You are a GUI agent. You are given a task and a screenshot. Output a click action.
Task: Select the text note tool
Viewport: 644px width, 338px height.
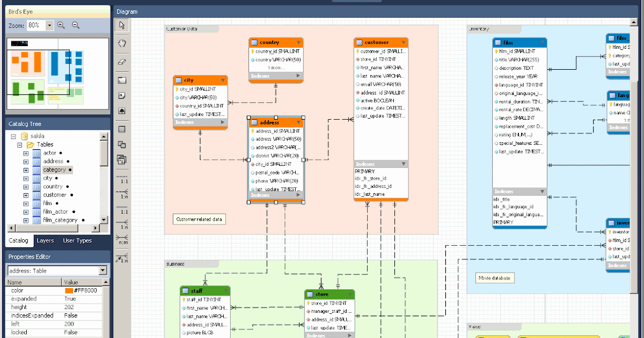pyautogui.click(x=122, y=95)
